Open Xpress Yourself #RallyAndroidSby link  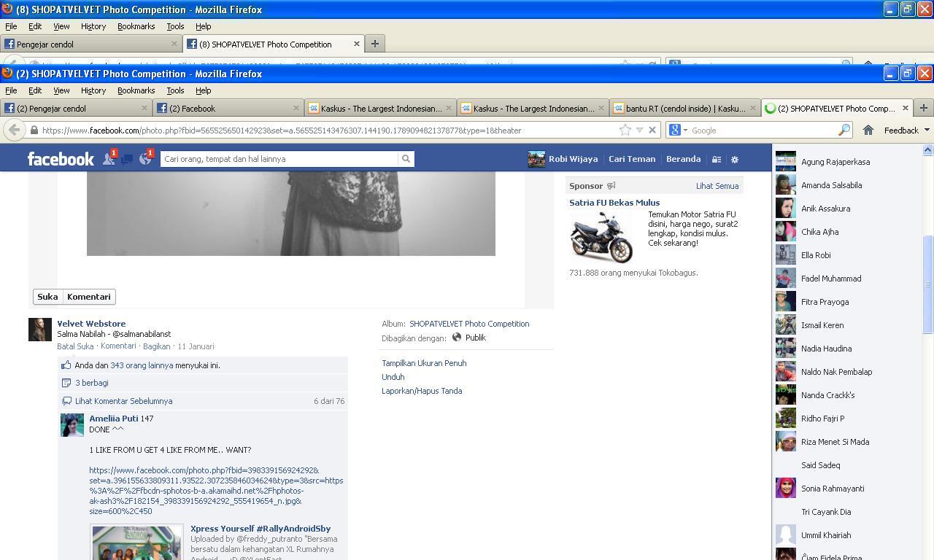(x=260, y=529)
